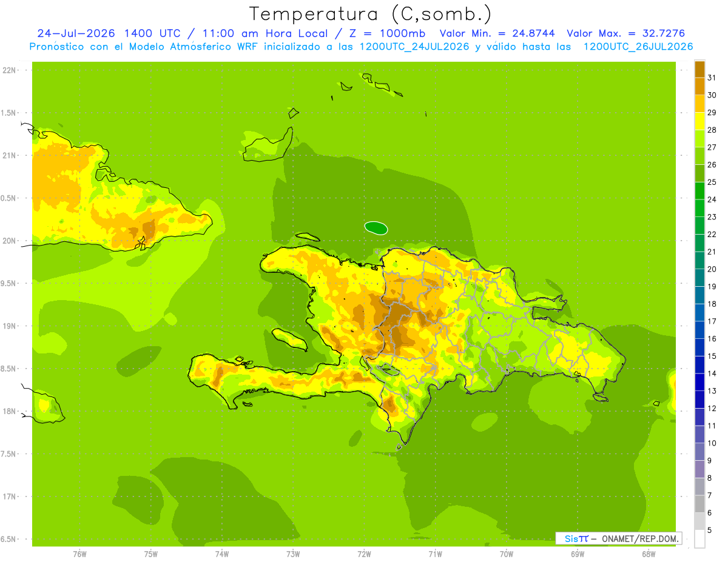This screenshot has width=728, height=562.
Task: Click the longitude label "69W"
Action: [578, 554]
